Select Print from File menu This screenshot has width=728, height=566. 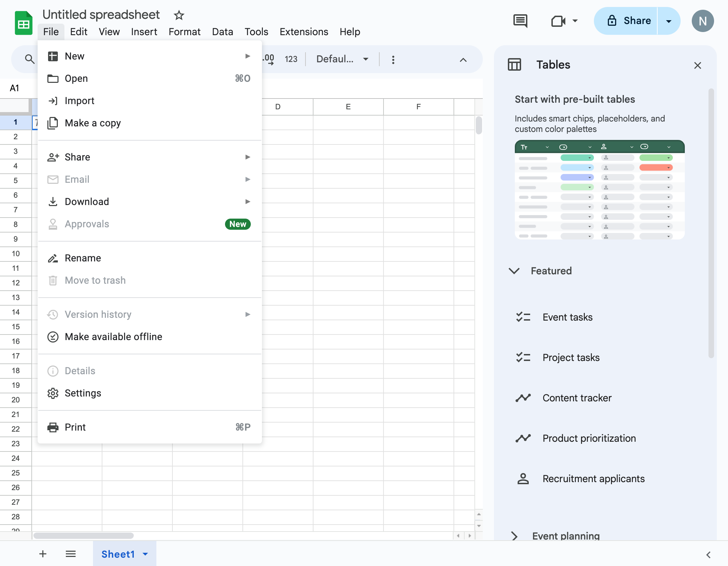coord(150,427)
